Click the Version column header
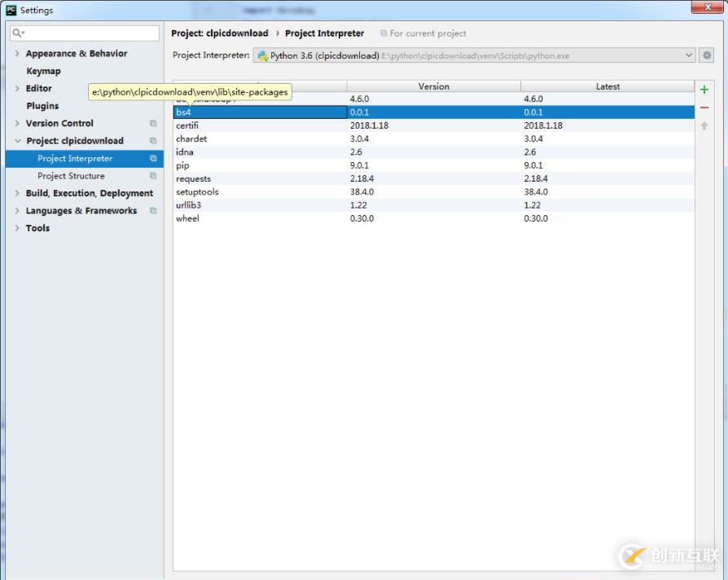Image resolution: width=728 pixels, height=580 pixels. click(434, 86)
